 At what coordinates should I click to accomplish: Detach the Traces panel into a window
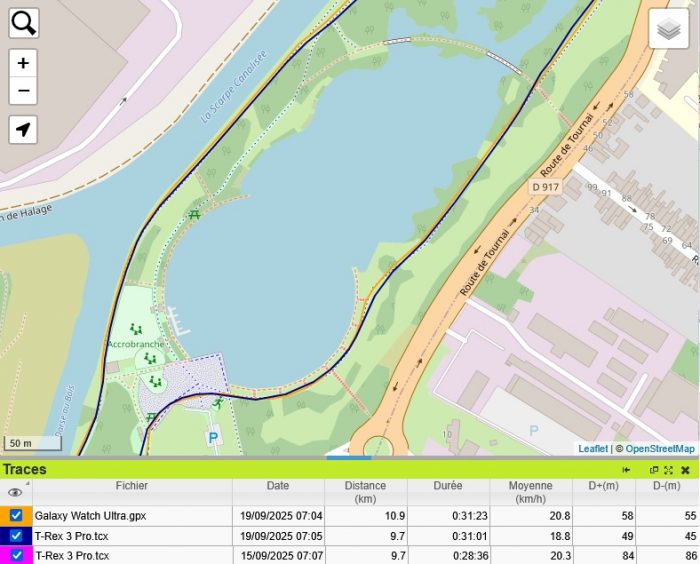[654, 470]
